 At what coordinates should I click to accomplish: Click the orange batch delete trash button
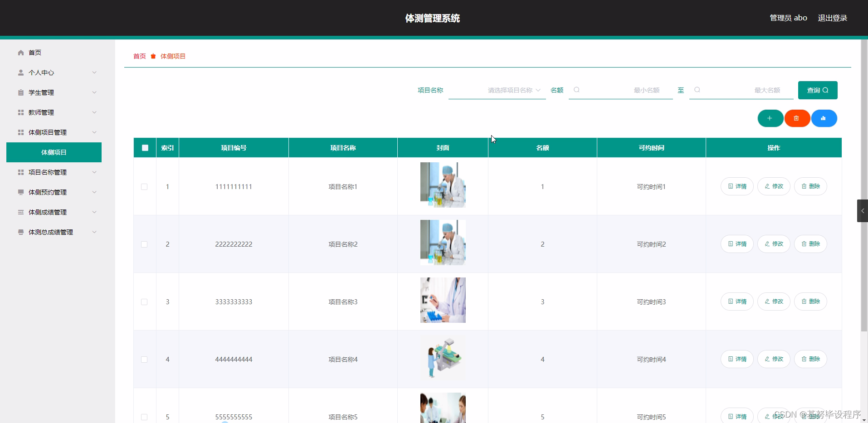(797, 118)
